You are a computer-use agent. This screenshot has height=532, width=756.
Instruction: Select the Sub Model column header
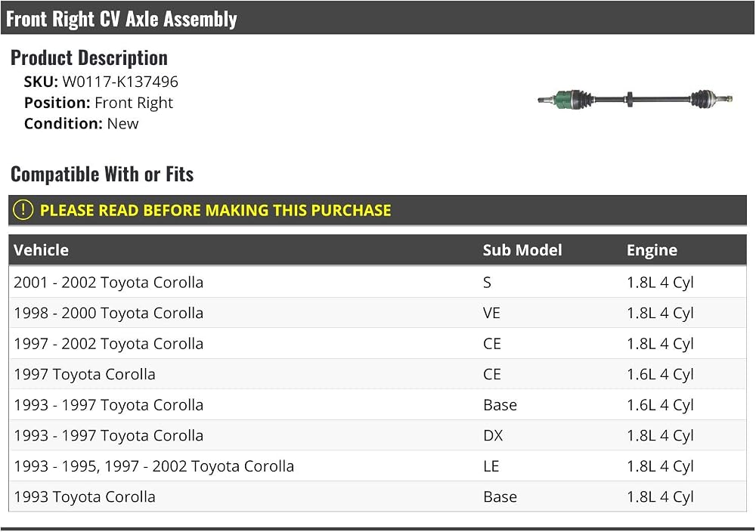(x=522, y=250)
